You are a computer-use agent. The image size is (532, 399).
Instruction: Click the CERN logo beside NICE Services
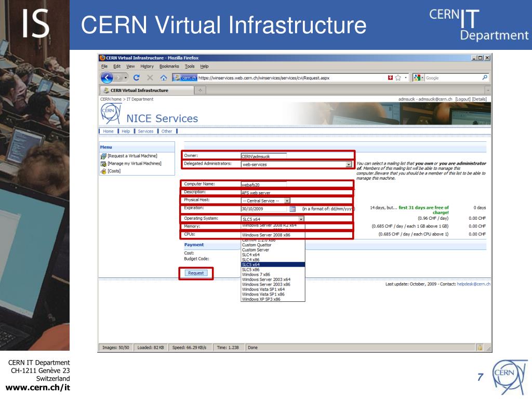(111, 113)
